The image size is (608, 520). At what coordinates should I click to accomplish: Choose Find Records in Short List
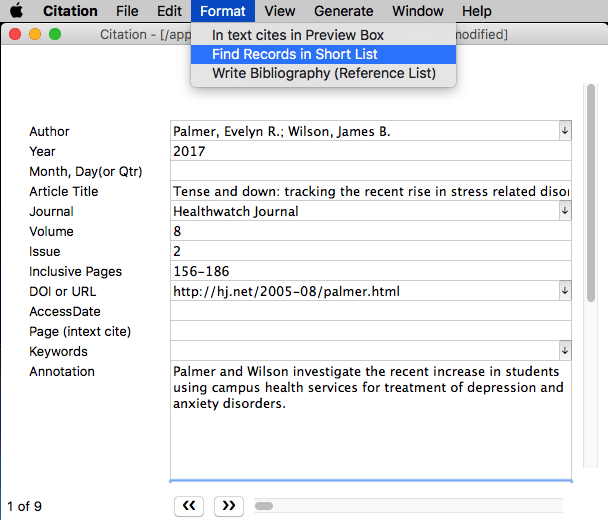294,54
